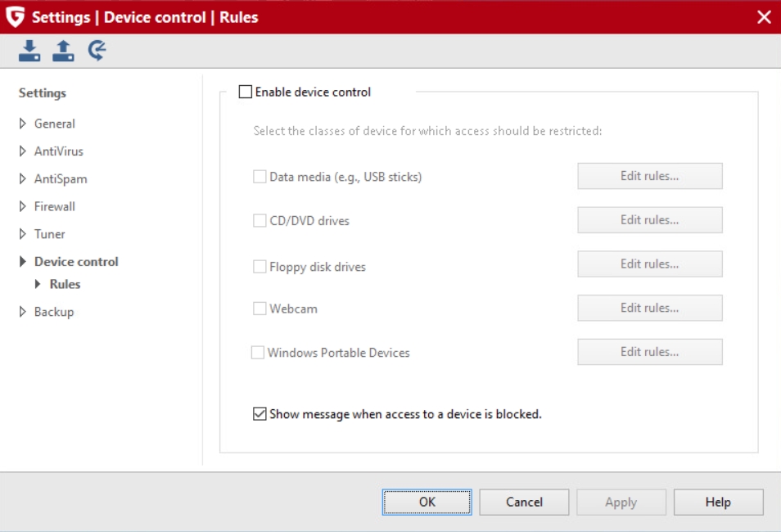Check Data media (e.g., USB sticks)

tap(260, 177)
